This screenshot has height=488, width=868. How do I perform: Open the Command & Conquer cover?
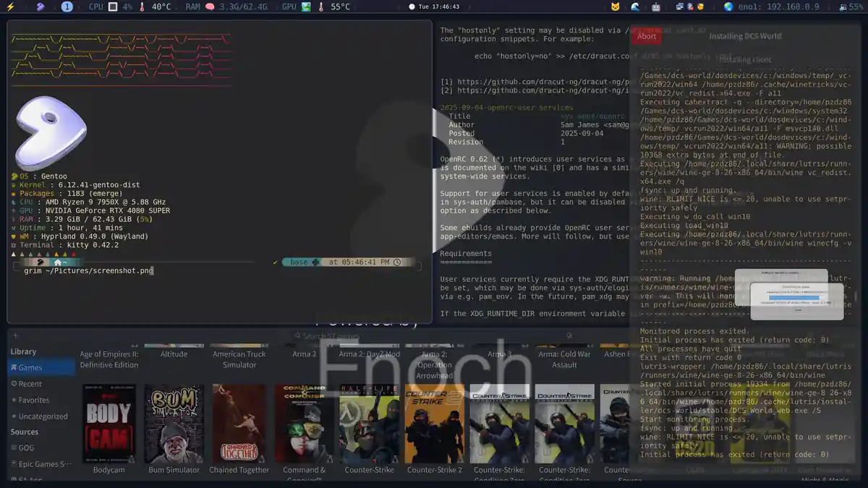(304, 423)
